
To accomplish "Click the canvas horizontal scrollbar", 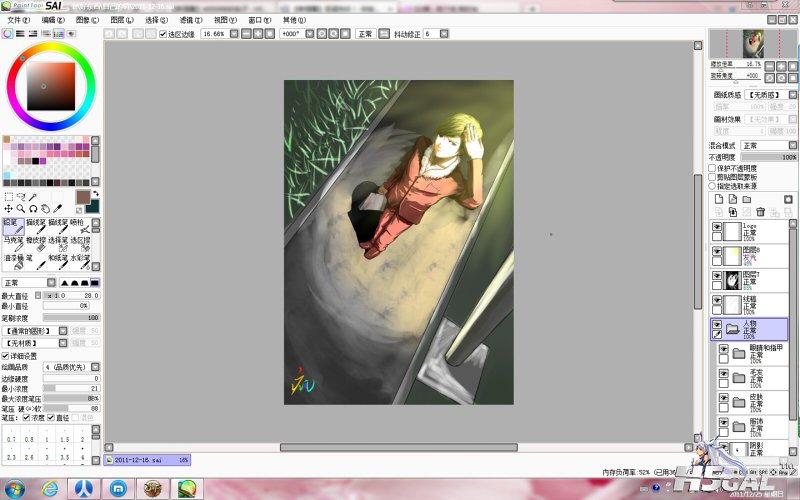I will tap(398, 447).
